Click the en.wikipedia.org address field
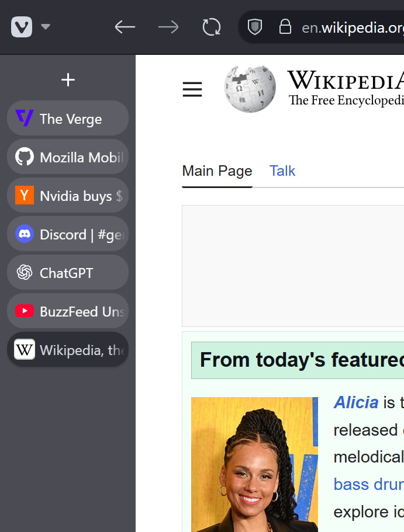The image size is (404, 532). pos(351,27)
